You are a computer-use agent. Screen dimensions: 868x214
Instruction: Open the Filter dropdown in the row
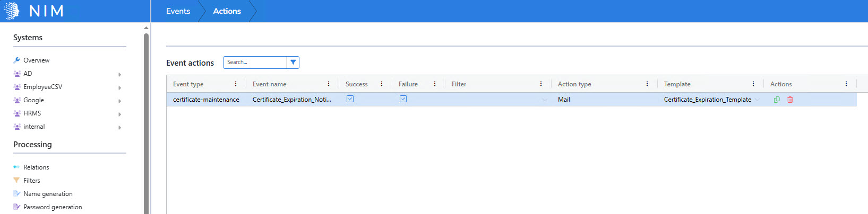click(x=544, y=100)
